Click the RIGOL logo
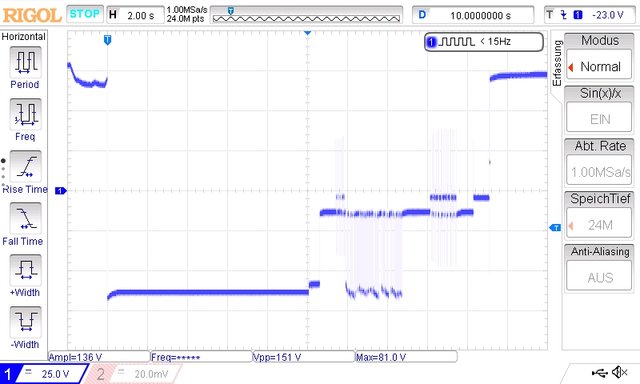Viewport: 640px width, 384px height. 32,16
